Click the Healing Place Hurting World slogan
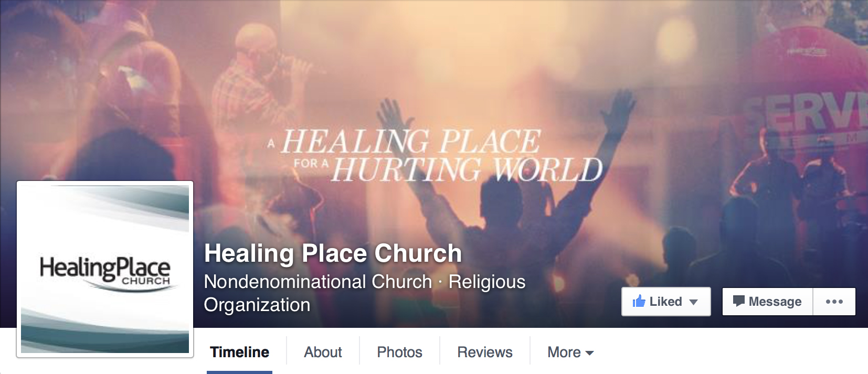 click(436, 155)
